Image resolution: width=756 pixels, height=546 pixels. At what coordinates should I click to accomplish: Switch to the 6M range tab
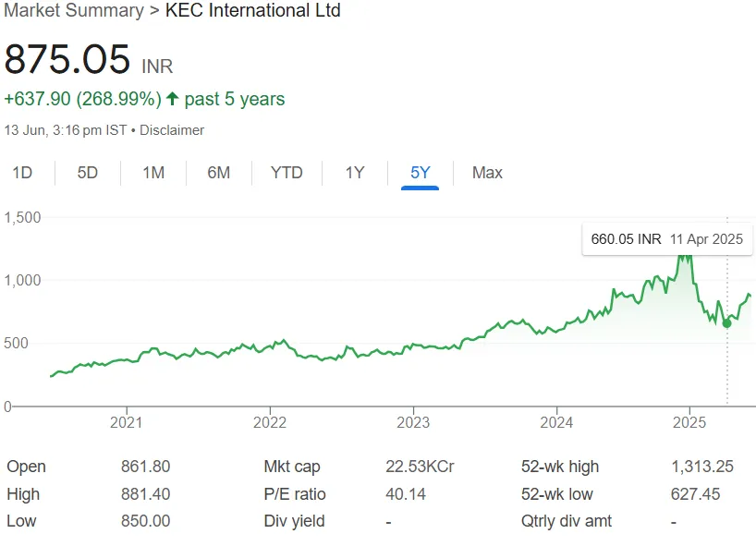tap(219, 173)
